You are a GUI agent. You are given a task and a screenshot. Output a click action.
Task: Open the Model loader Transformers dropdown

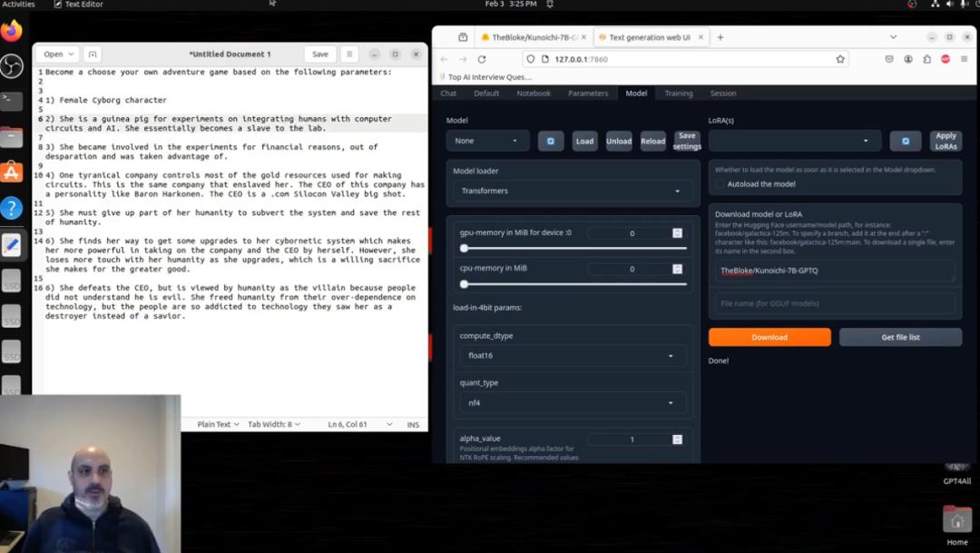coord(570,191)
